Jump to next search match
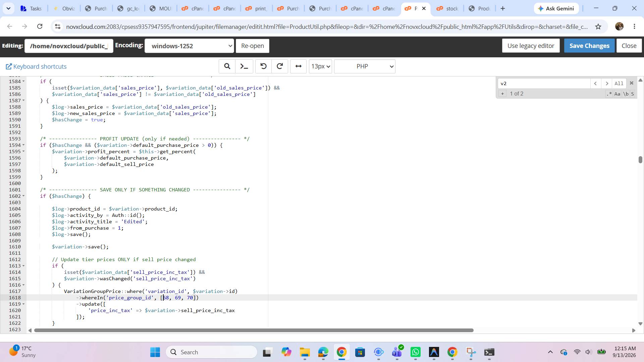 (x=606, y=83)
